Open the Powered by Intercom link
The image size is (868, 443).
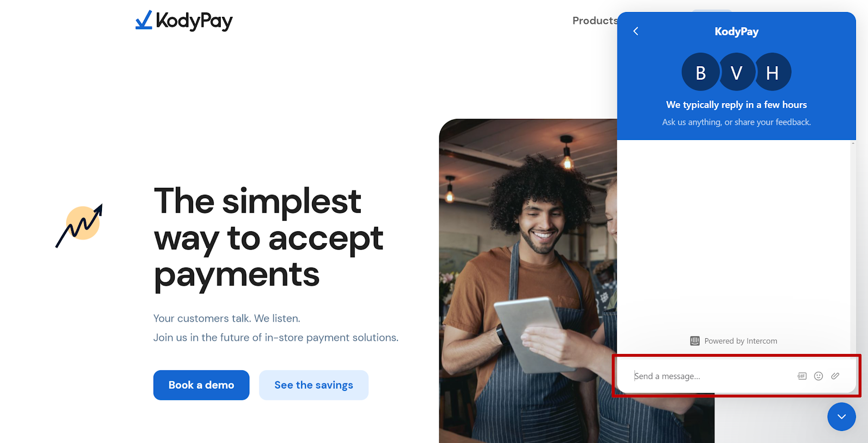733,341
